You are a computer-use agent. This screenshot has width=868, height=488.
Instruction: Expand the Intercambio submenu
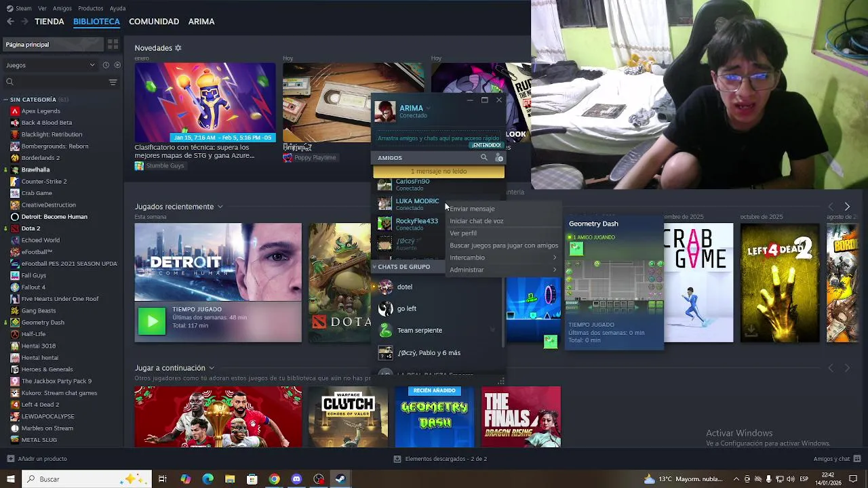point(502,258)
